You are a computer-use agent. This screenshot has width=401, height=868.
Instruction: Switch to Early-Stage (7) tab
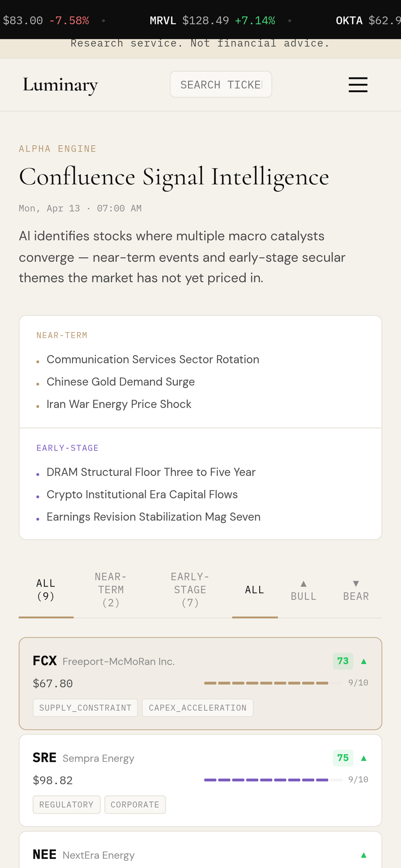190,590
